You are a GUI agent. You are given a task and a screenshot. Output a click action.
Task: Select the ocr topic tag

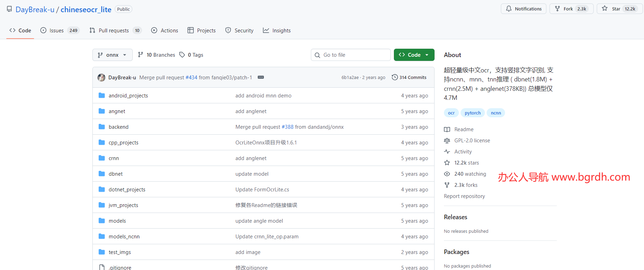451,113
